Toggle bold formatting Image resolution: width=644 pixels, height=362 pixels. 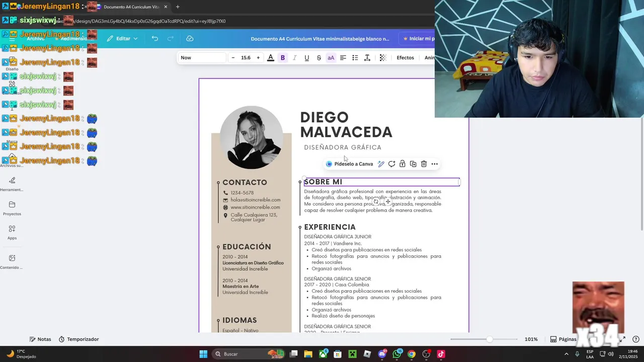(283, 58)
